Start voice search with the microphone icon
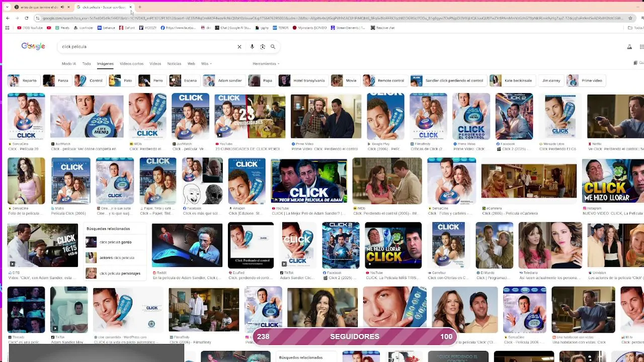This screenshot has width=644, height=362. (x=252, y=47)
